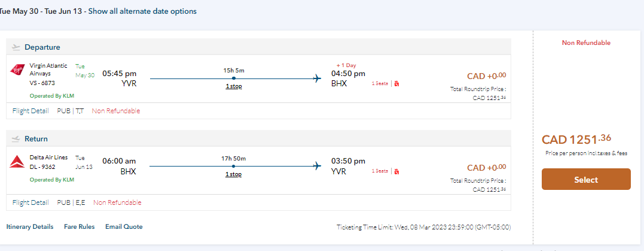Click Email Quote link
The width and height of the screenshot is (644, 251).
click(124, 226)
